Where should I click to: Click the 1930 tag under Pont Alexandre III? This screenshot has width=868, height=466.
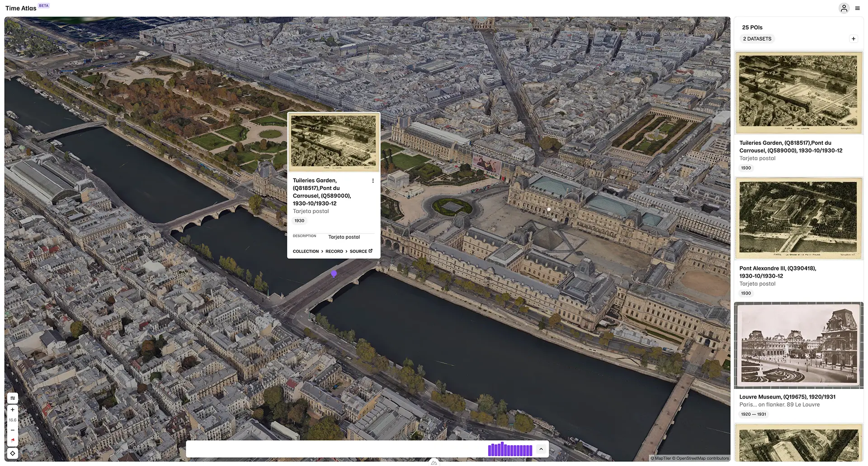tap(746, 294)
